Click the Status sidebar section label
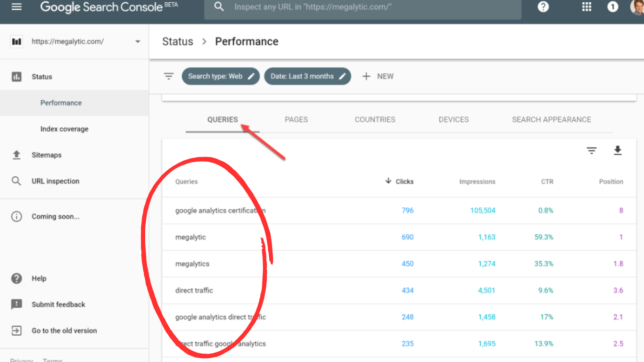The width and height of the screenshot is (644, 362). (x=42, y=77)
